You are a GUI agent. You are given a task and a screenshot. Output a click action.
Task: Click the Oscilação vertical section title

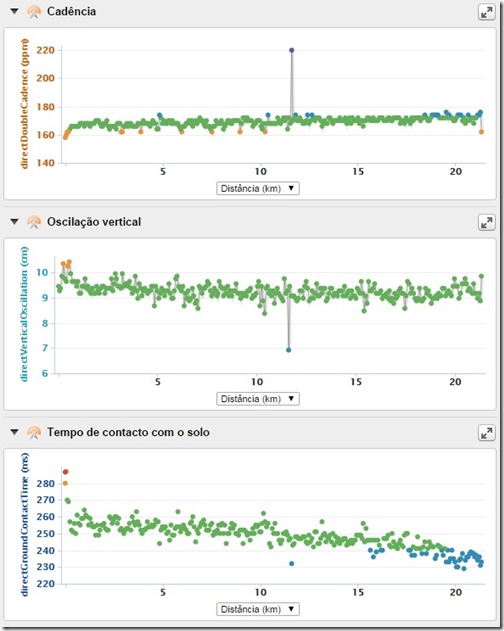pyautogui.click(x=94, y=222)
